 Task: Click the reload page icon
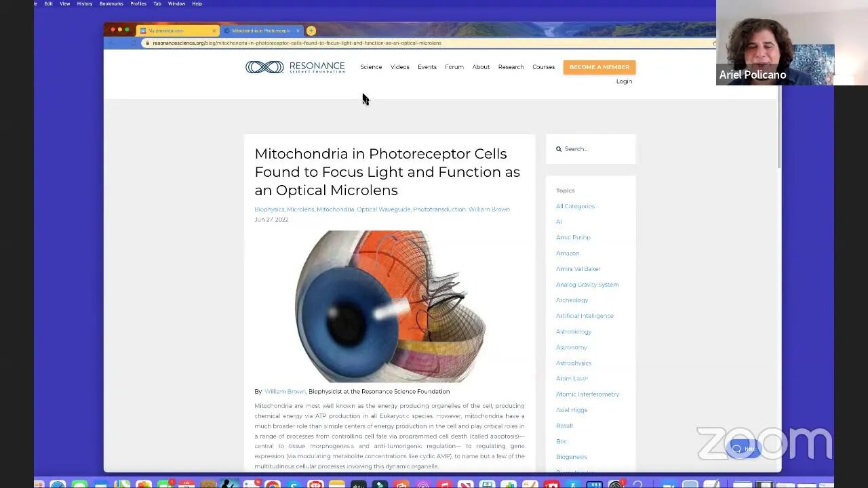tap(134, 43)
